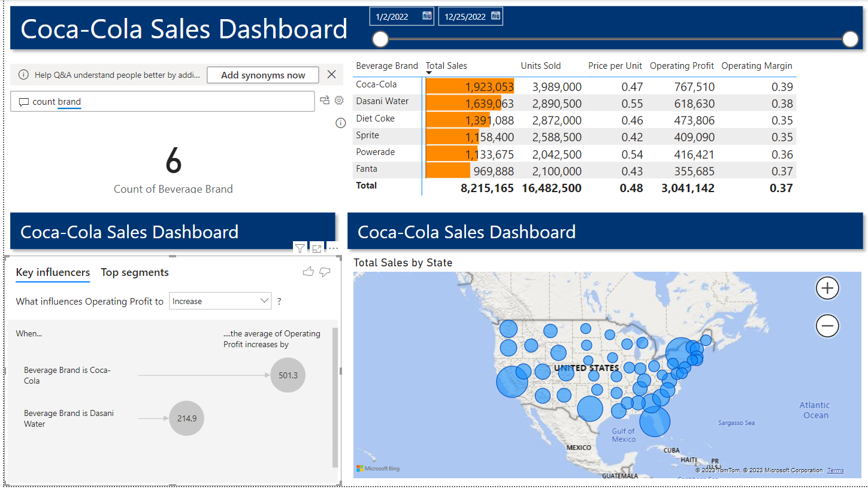The height and width of the screenshot is (489, 868).
Task: Select the Dasani Water row in table
Action: point(575,103)
